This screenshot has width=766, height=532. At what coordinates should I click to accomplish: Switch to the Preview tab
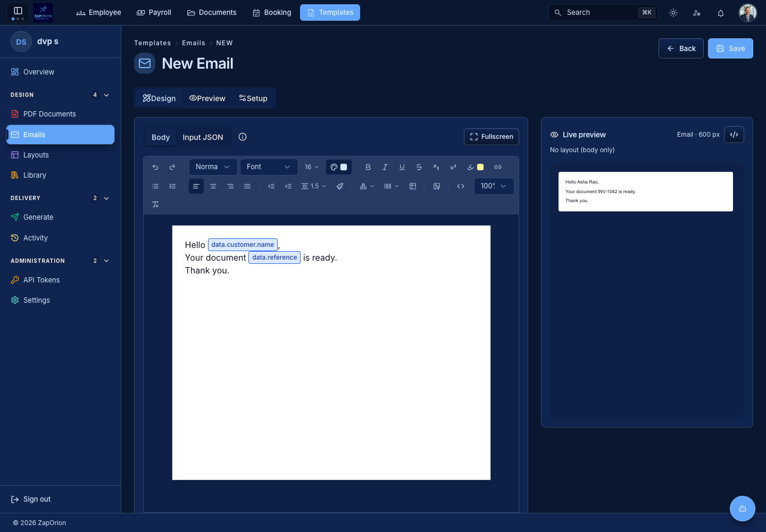coord(207,98)
